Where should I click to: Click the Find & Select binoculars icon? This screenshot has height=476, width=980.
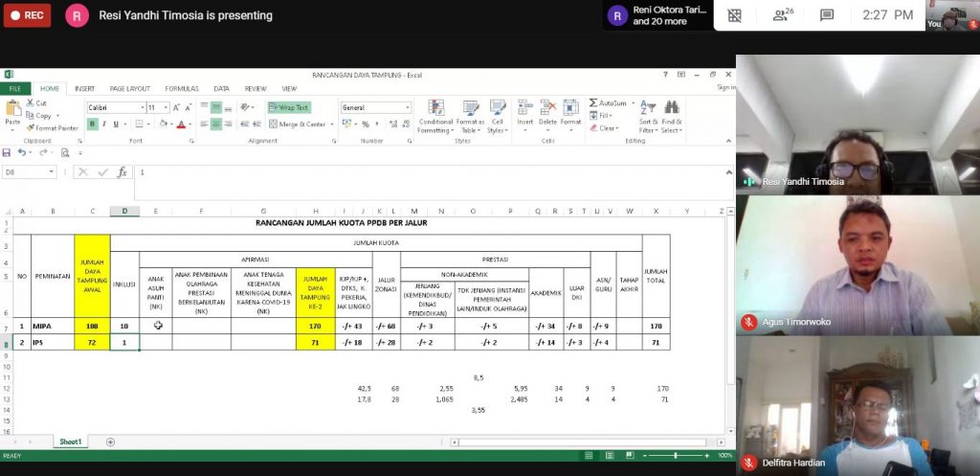[672, 108]
